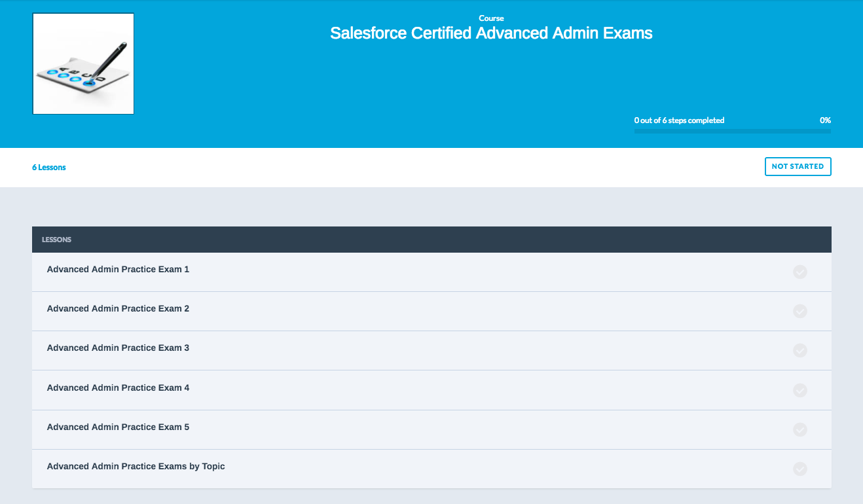Open Advanced Admin Practice Exam 1
This screenshot has width=863, height=504.
pos(118,270)
